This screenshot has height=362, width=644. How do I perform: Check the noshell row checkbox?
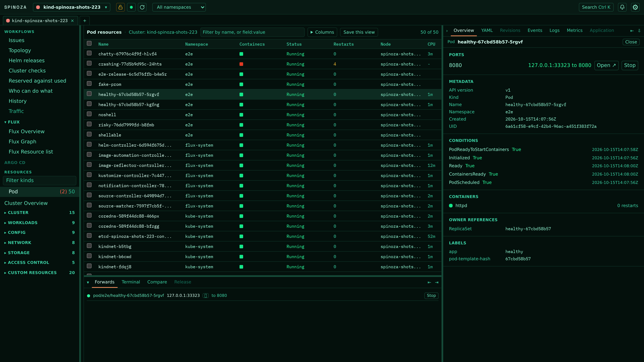[x=89, y=114]
